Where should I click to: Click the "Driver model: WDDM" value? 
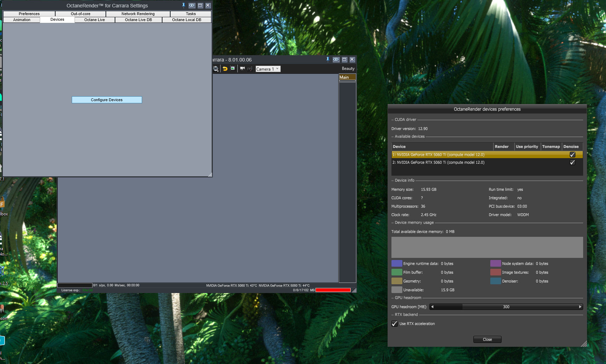(523, 215)
